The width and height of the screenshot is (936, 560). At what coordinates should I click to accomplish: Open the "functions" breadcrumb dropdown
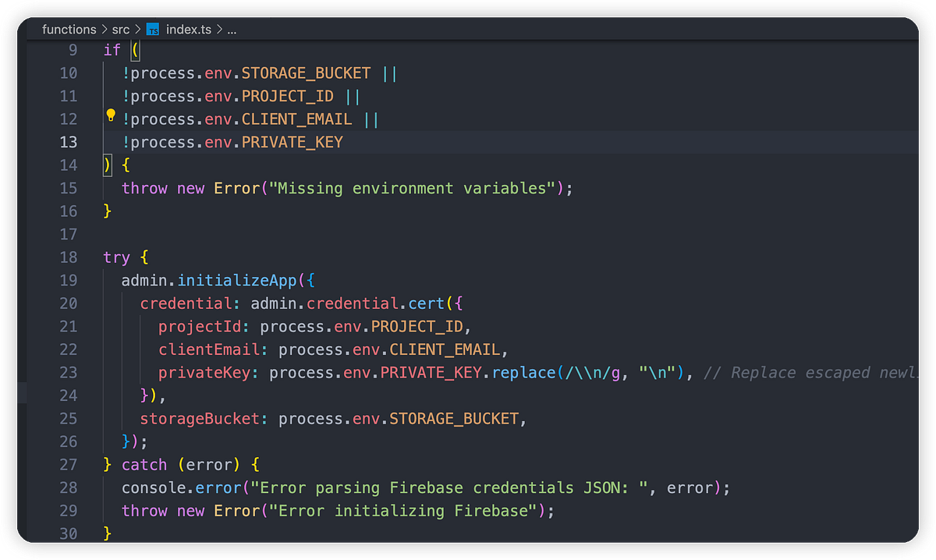pos(69,29)
